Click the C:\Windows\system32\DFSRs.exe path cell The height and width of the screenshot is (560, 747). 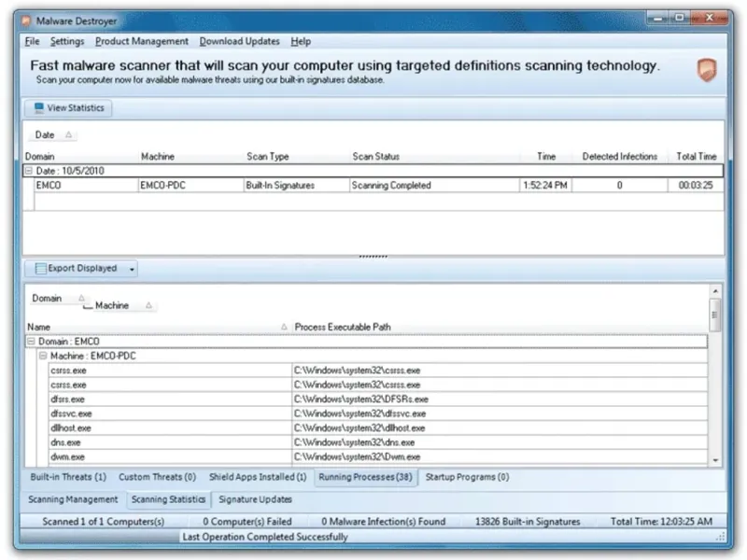click(500, 399)
